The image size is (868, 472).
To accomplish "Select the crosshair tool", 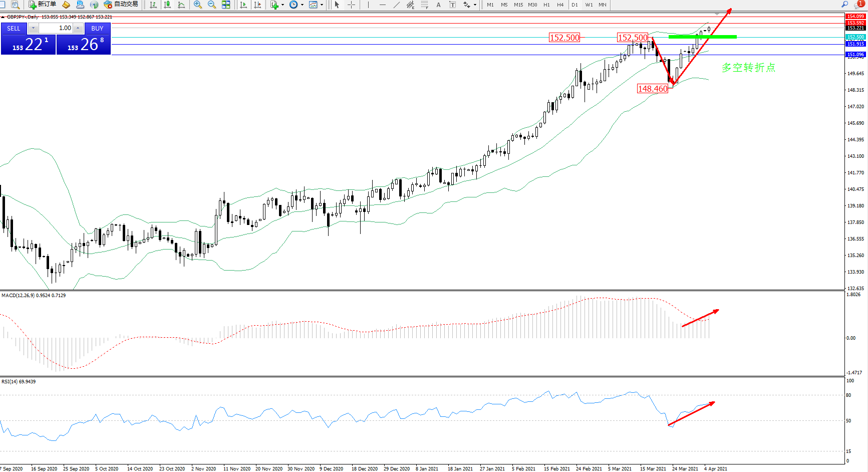I will [352, 5].
